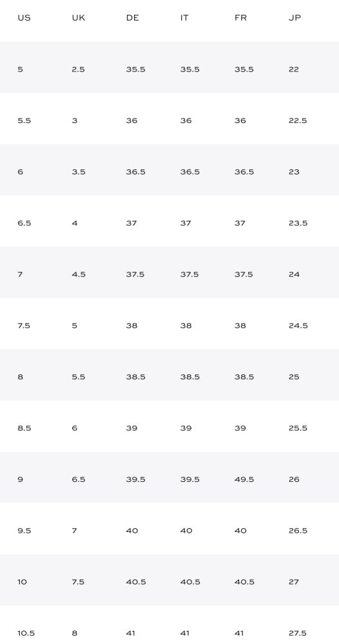
Task: Click UK size 6 cell
Action: [x=74, y=428]
